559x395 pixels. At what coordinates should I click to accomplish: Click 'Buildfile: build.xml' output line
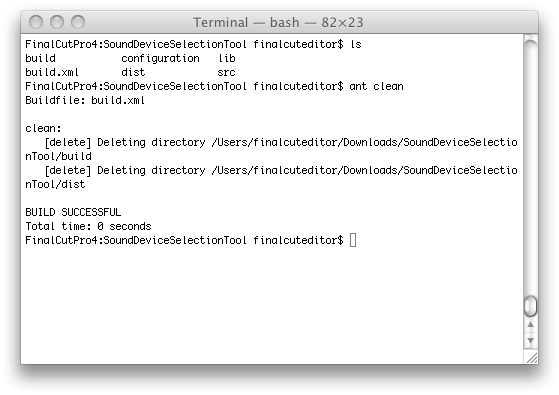click(x=85, y=100)
